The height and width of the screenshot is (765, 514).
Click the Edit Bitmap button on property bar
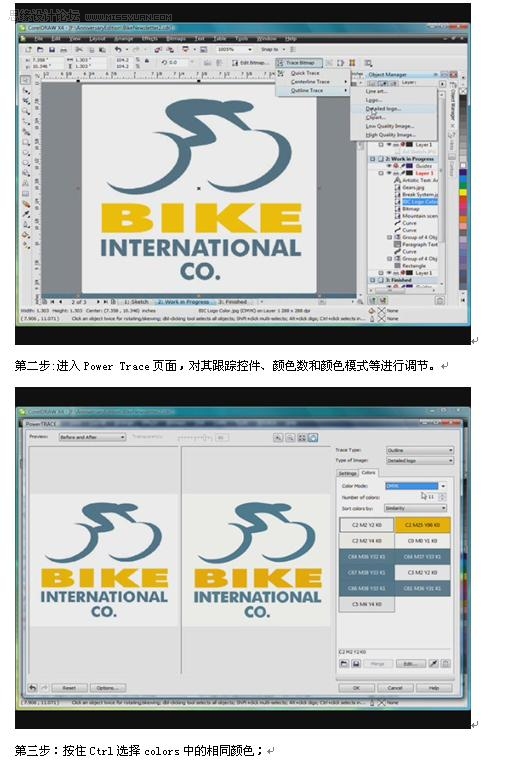249,63
